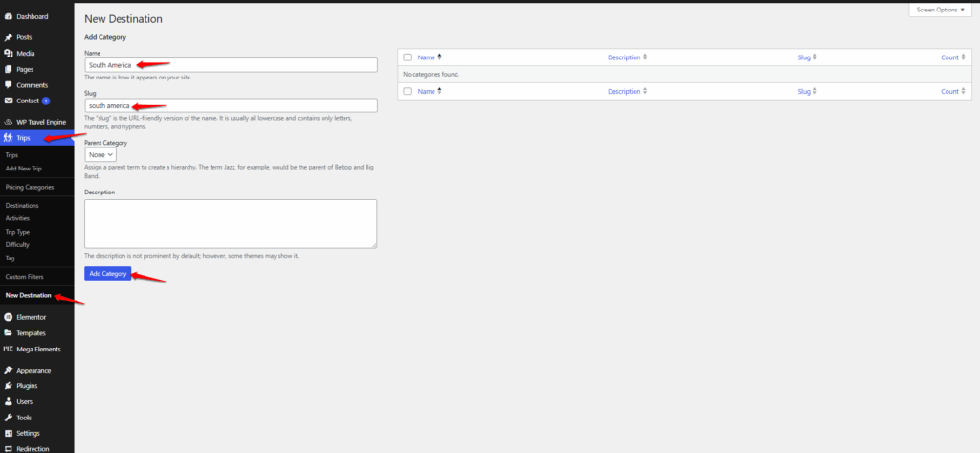Sort table by Slug column header link
980x453 pixels.
(804, 57)
